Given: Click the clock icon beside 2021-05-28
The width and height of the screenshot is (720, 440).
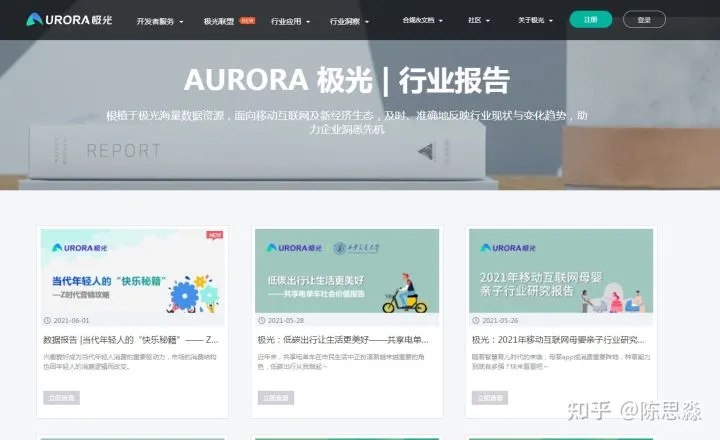Looking at the screenshot, I should (262, 321).
